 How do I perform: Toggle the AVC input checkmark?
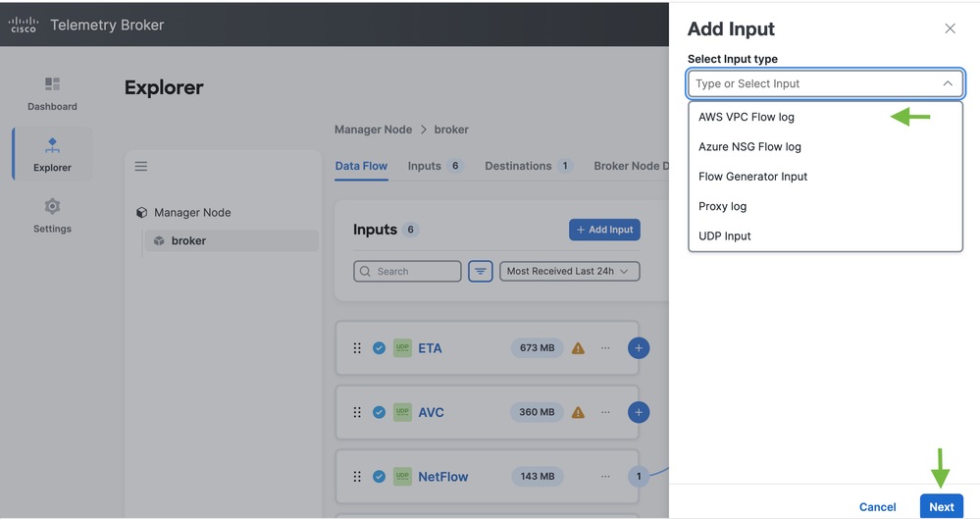point(379,412)
